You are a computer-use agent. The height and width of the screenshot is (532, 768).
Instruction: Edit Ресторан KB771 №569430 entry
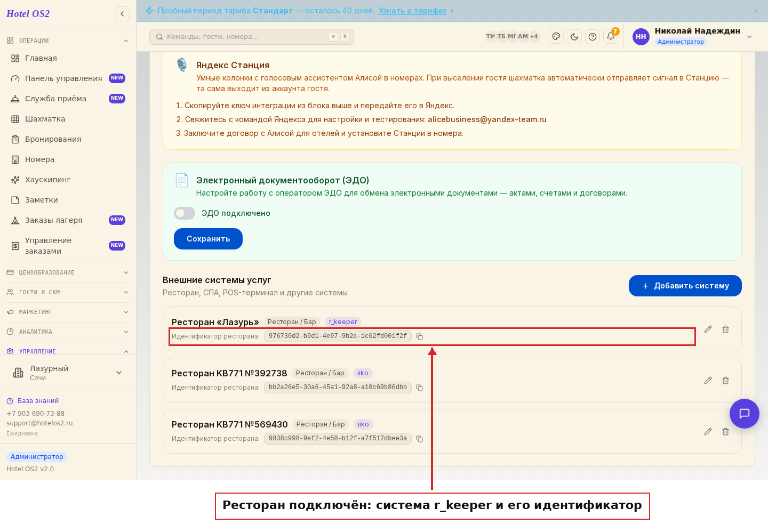[x=708, y=432]
